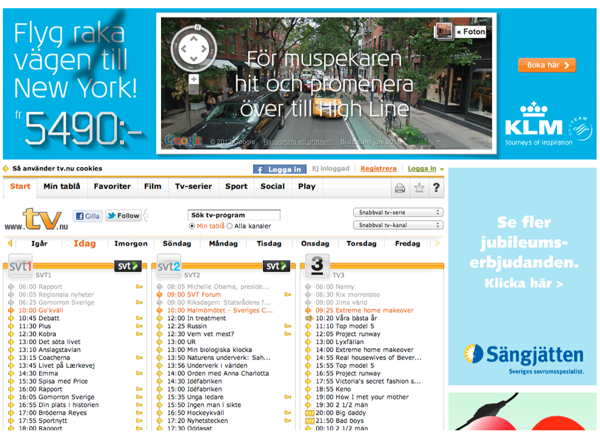Viewport: 600px width, 435px height.
Task: Click the play icon beside SVT Forum
Action: tap(288, 295)
